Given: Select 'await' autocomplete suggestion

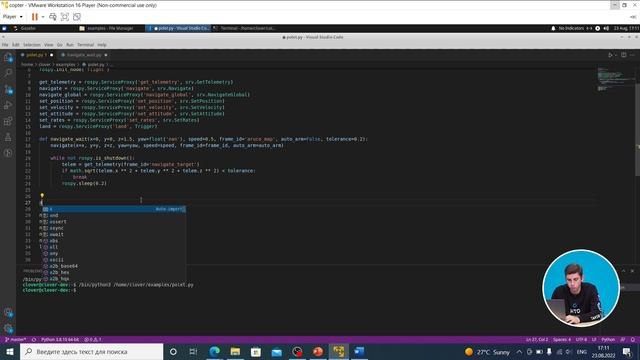Looking at the screenshot, I should [x=114, y=234].
